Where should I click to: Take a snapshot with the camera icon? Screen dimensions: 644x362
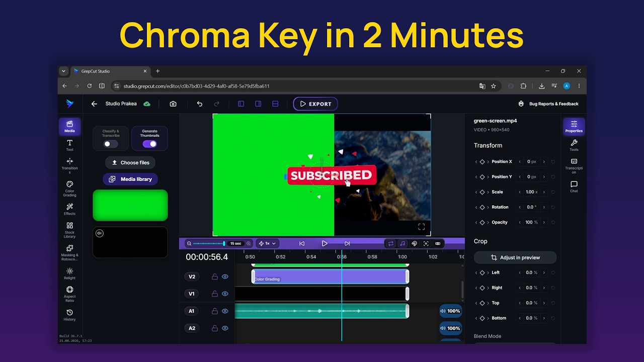(173, 104)
